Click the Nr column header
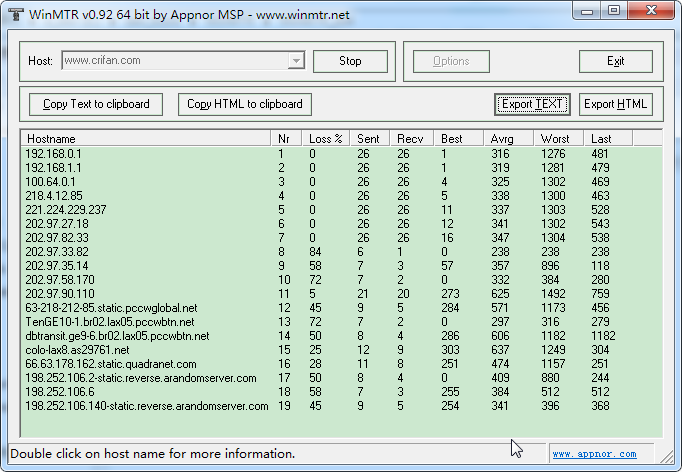The width and height of the screenshot is (682, 472). pos(286,139)
